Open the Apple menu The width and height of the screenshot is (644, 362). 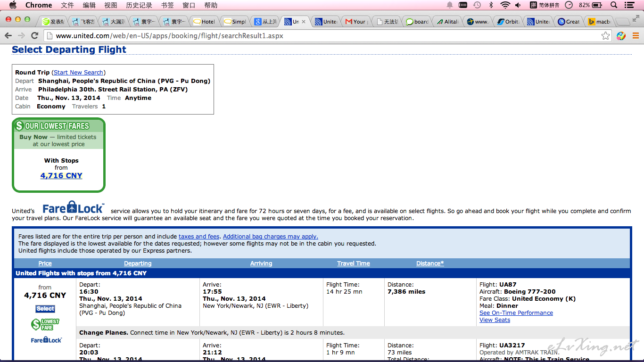pyautogui.click(x=13, y=5)
